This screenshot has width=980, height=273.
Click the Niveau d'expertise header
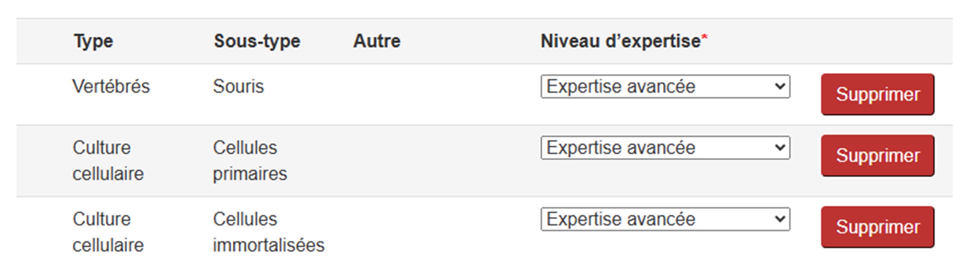tap(620, 41)
